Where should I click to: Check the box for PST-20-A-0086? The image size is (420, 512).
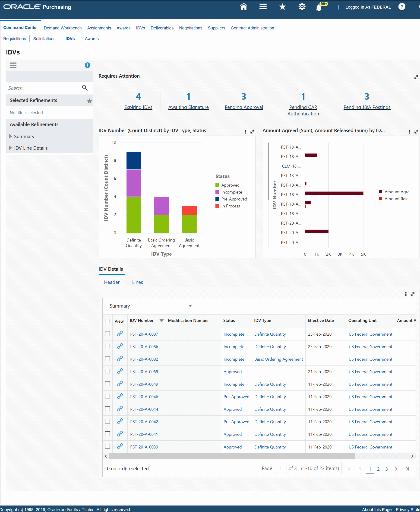pos(107,346)
